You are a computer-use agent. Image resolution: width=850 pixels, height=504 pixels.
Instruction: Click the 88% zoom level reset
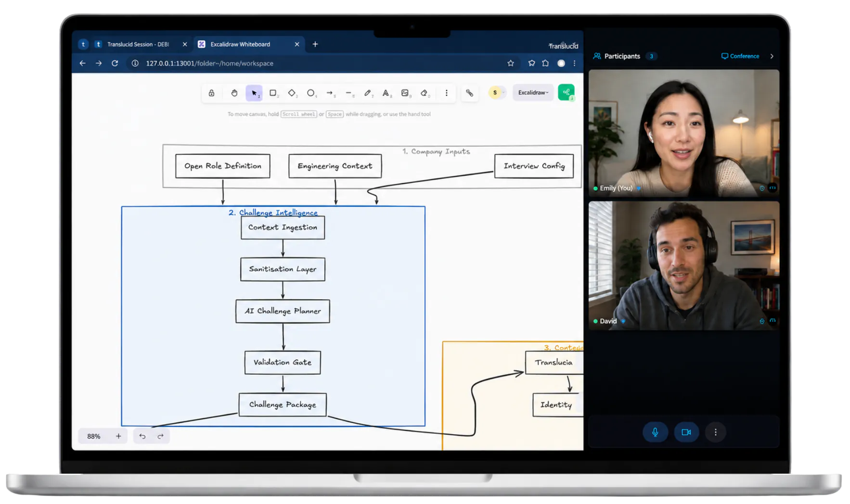(x=94, y=436)
